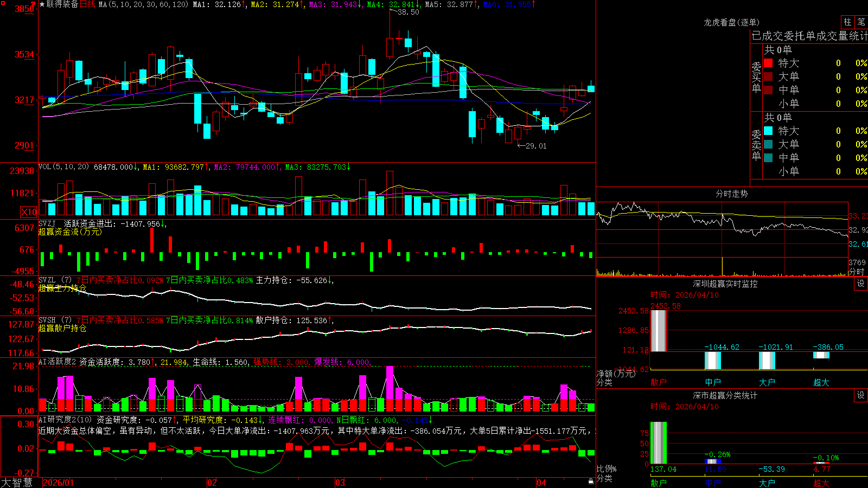Click the X10 volume scale marker
The image size is (868, 488).
[x=29, y=212]
